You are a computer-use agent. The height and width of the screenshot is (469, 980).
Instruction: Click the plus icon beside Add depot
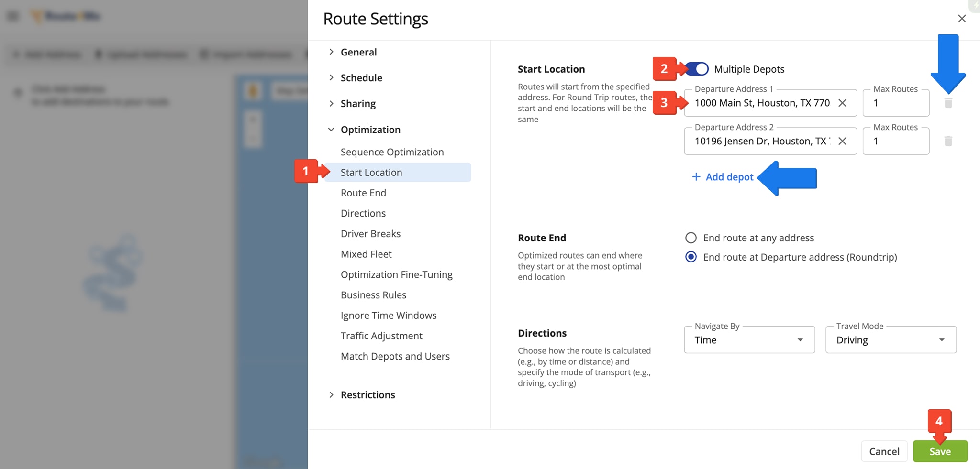(696, 177)
